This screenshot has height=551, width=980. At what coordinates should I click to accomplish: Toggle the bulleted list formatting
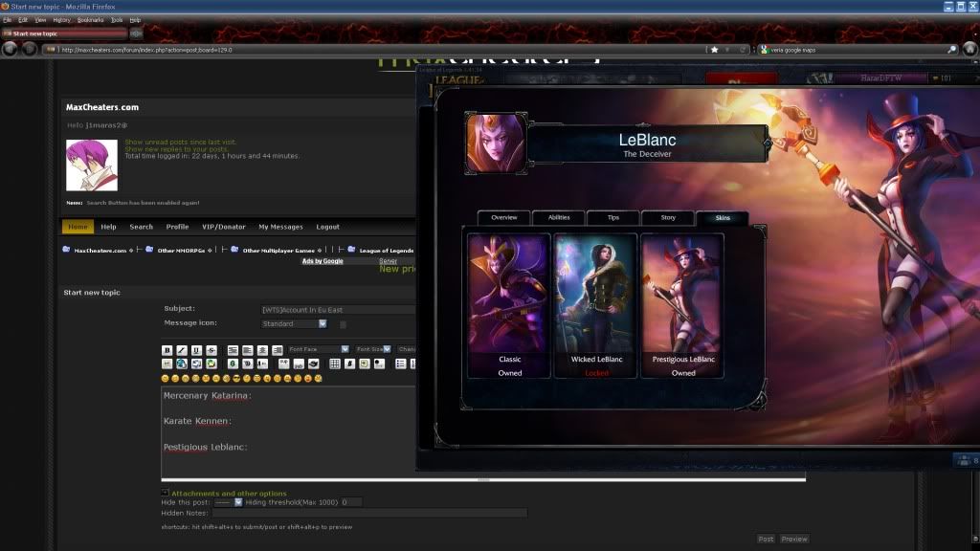[x=401, y=364]
